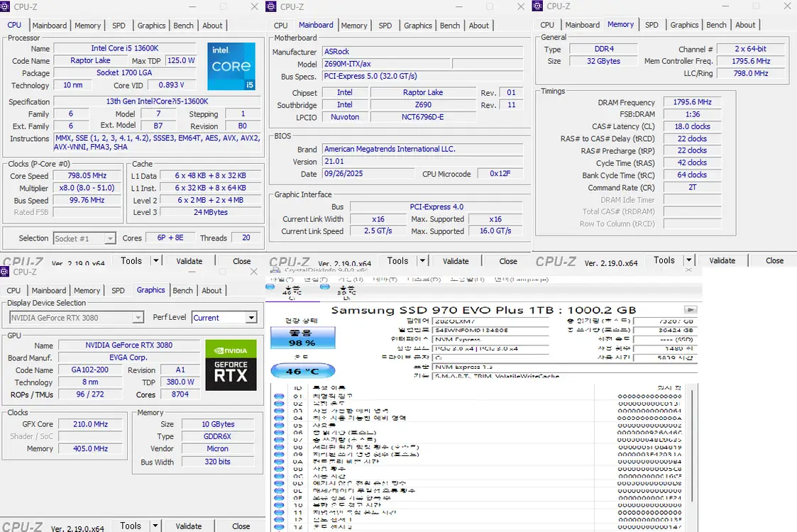Expand the Display Device Selection dropdown
Screen dimensions: 797x532
coord(138,318)
